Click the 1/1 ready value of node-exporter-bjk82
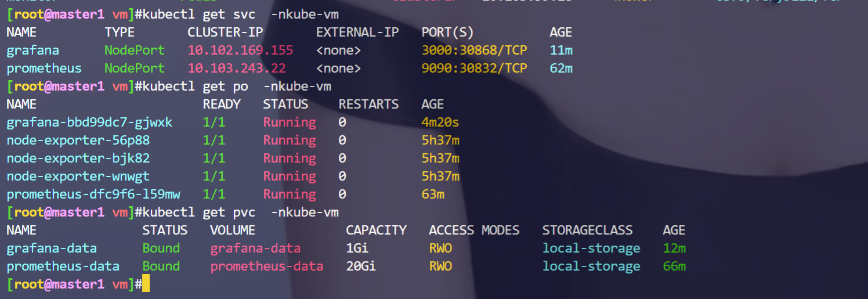 click(x=214, y=158)
